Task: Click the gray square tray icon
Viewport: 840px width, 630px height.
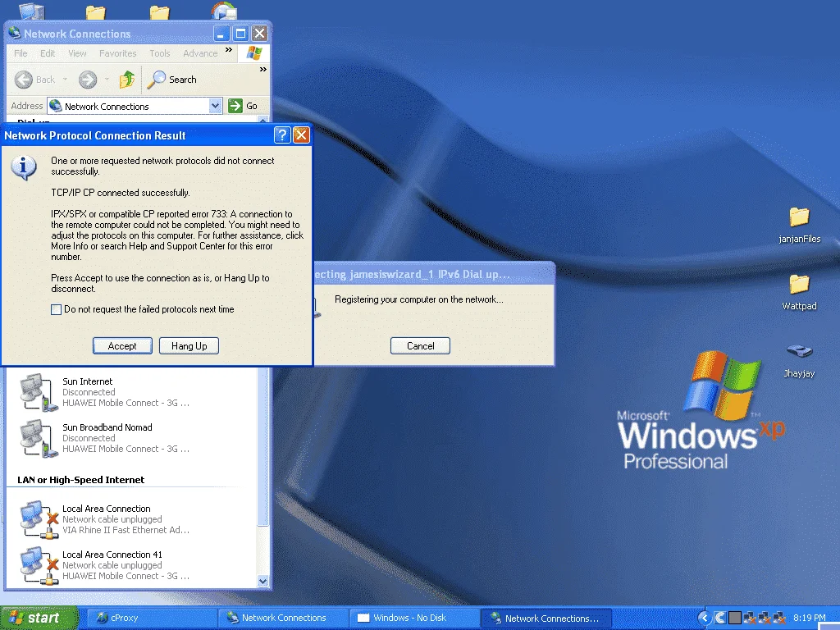Action: (x=735, y=618)
